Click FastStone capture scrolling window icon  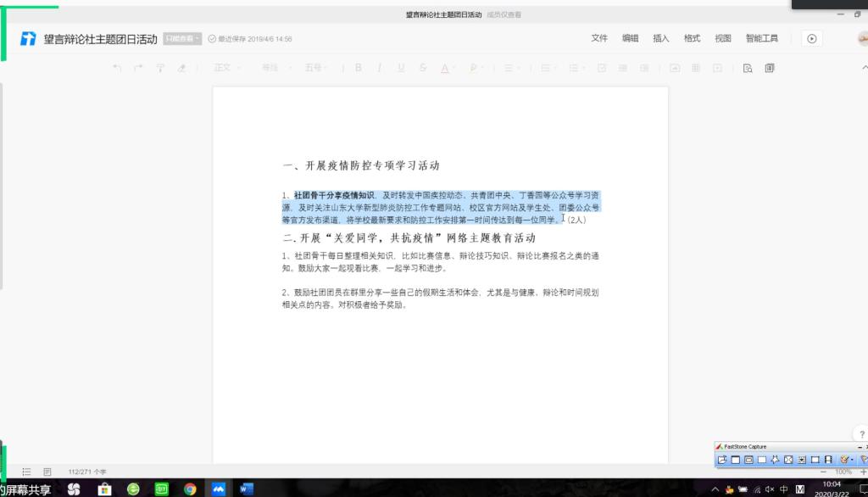802,460
